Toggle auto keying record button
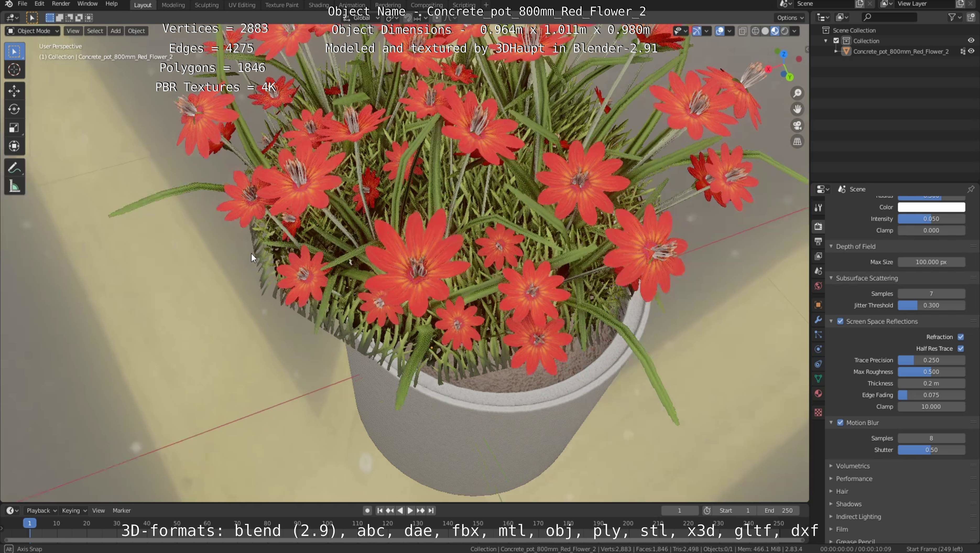The image size is (980, 553). pyautogui.click(x=367, y=510)
